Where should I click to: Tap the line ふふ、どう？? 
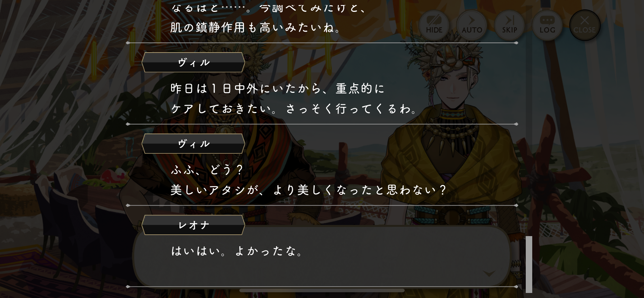(x=207, y=170)
